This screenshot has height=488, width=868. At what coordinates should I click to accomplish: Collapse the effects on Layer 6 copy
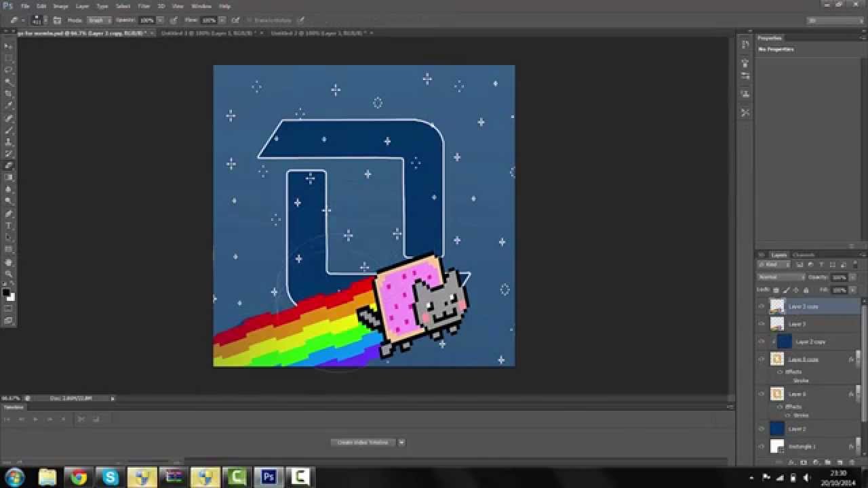[857, 359]
